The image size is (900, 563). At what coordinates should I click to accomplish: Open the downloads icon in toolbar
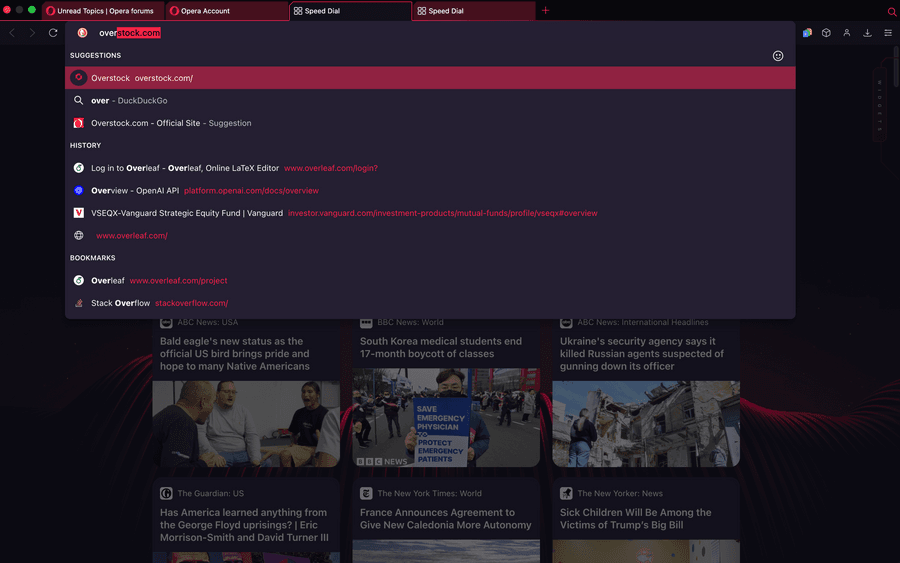(x=867, y=33)
